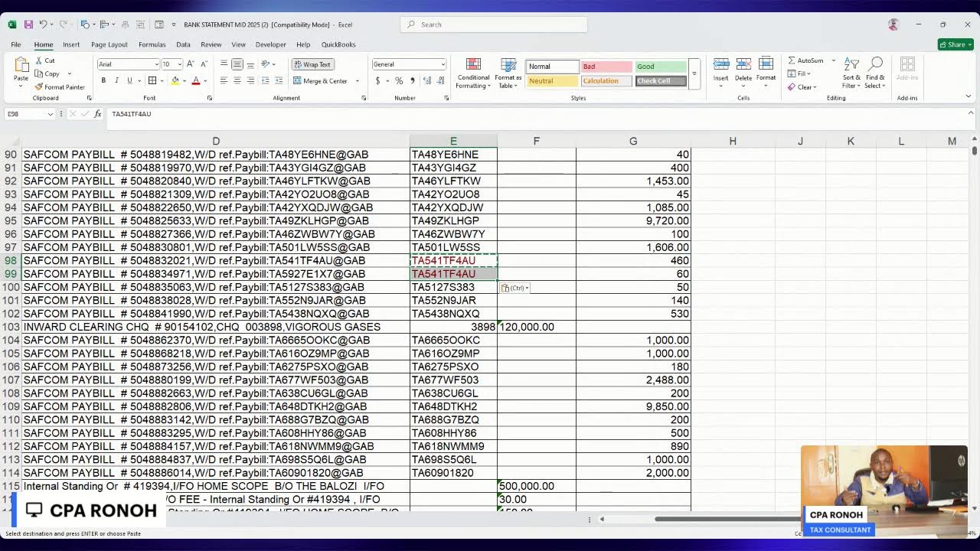
Task: Decrease font size with smaller A
Action: pos(203,64)
